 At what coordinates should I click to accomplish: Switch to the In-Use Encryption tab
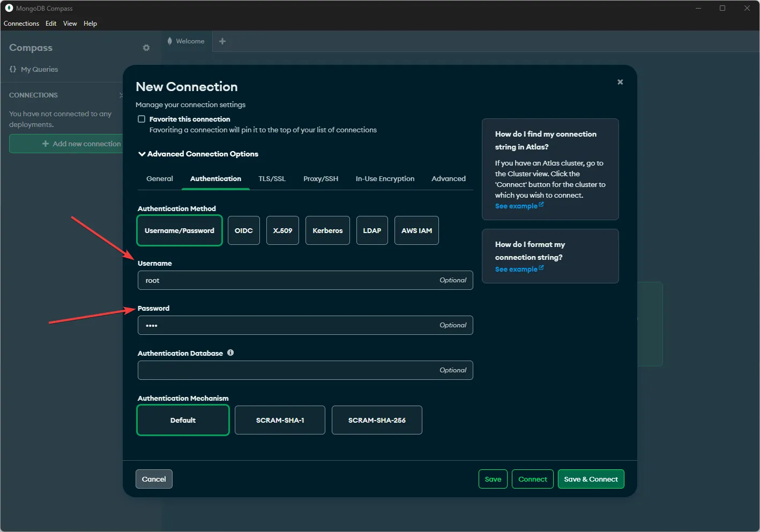tap(385, 178)
